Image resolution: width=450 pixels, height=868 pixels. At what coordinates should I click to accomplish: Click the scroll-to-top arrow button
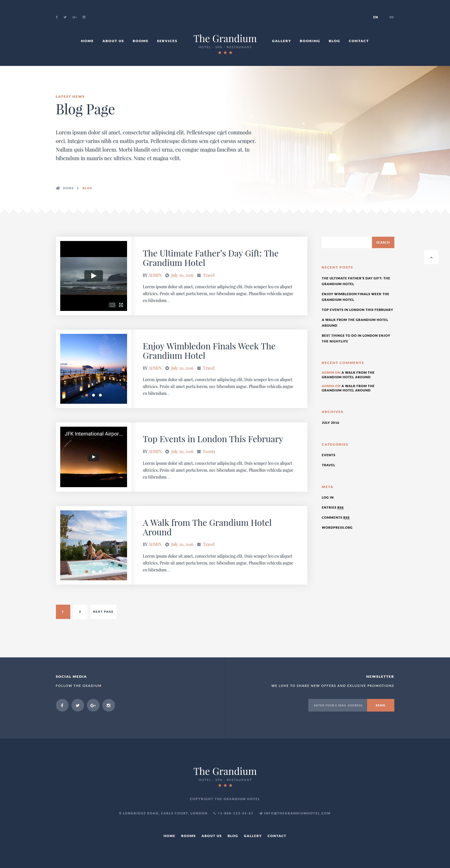pyautogui.click(x=431, y=257)
